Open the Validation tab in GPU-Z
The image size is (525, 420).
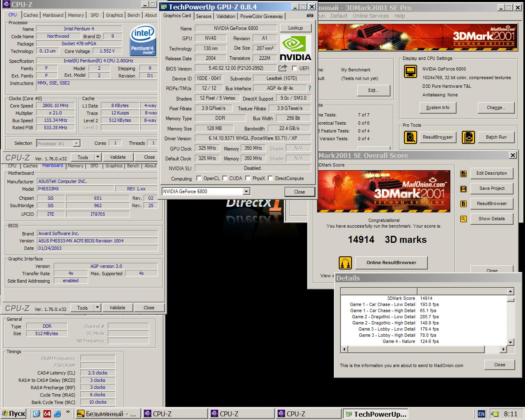point(226,16)
